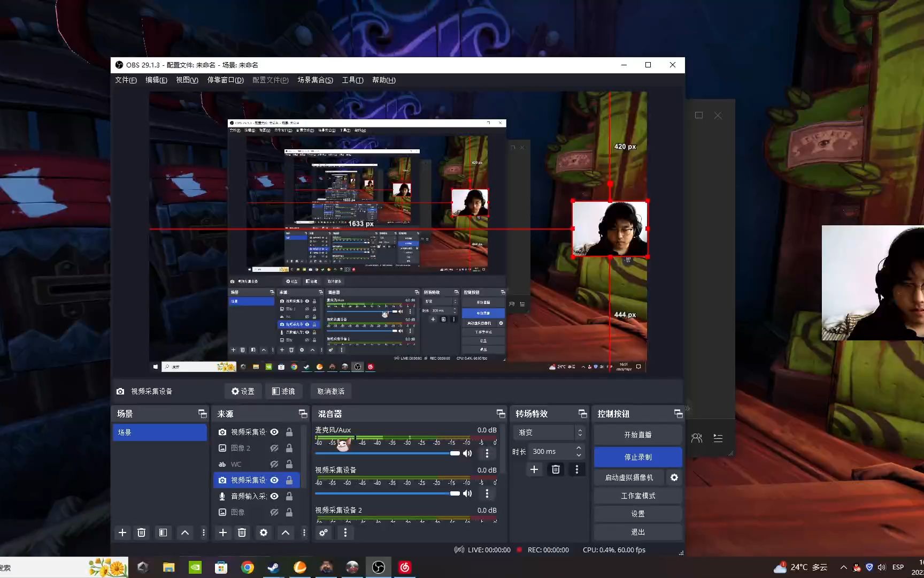
Task: Click 取消激活 deactivate button
Action: [331, 391]
